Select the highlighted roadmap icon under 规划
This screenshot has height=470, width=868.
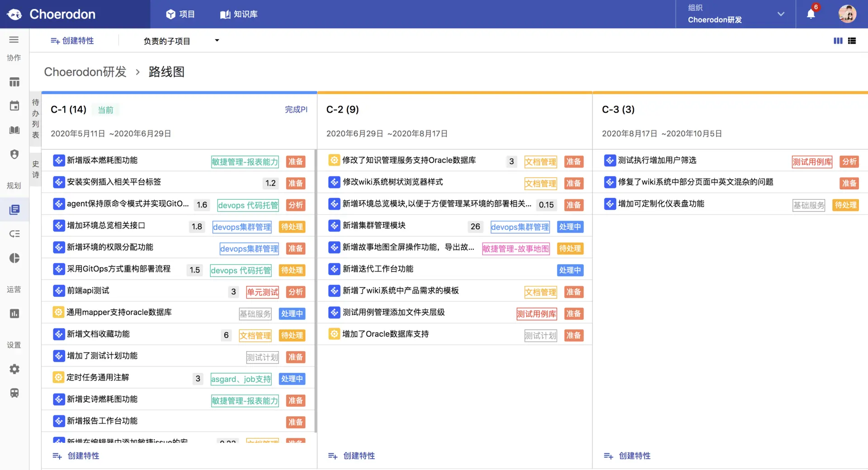(14, 209)
